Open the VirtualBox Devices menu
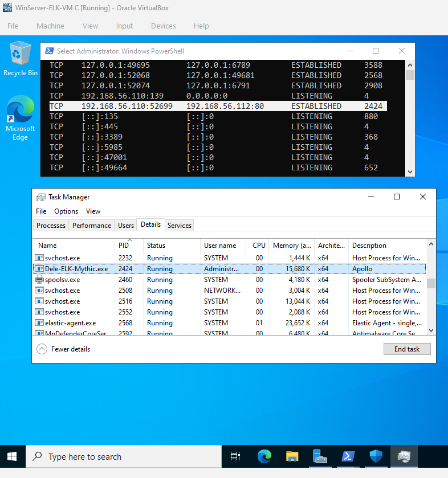 [x=164, y=26]
